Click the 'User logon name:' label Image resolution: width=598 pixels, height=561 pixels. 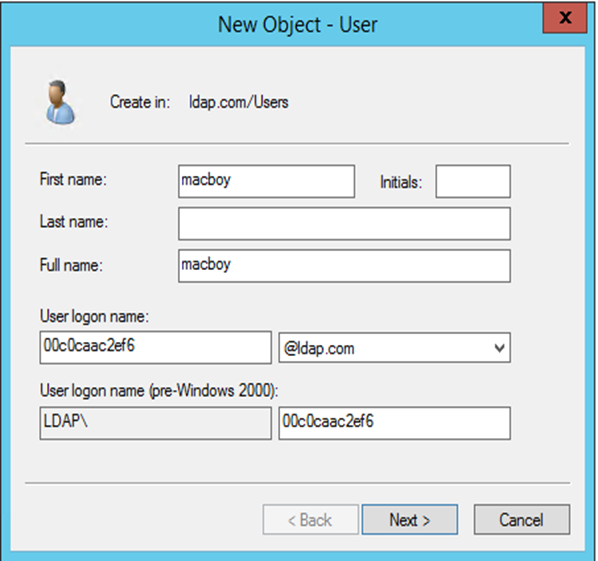click(94, 317)
